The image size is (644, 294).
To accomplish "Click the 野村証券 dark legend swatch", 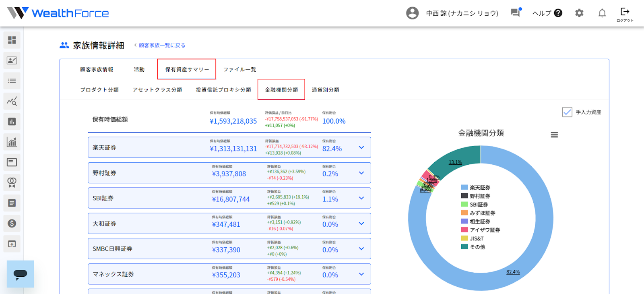I will pyautogui.click(x=464, y=196).
